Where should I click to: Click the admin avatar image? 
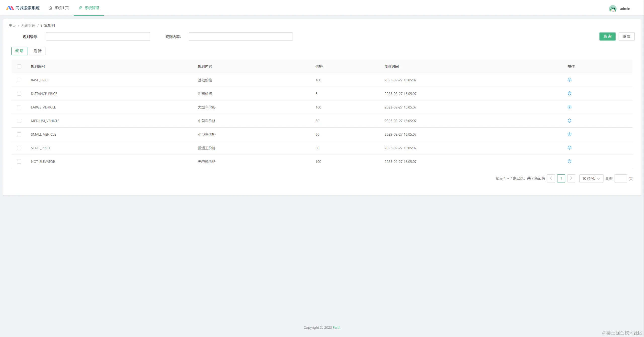(x=613, y=9)
